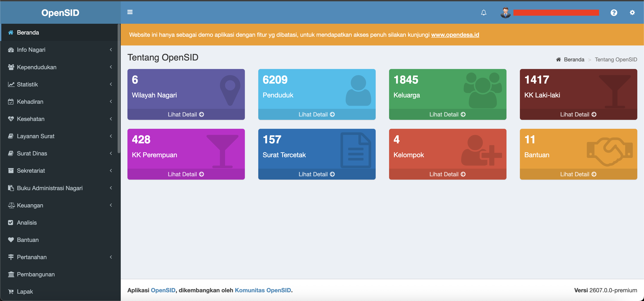This screenshot has height=301, width=644.
Task: Open Lihat Detail on Bantuan card
Action: tap(578, 174)
